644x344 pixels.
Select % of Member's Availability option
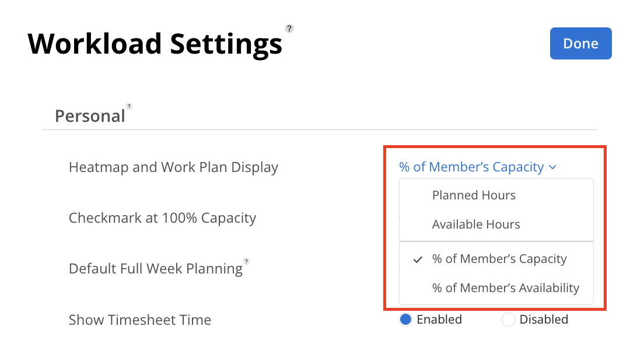[505, 288]
